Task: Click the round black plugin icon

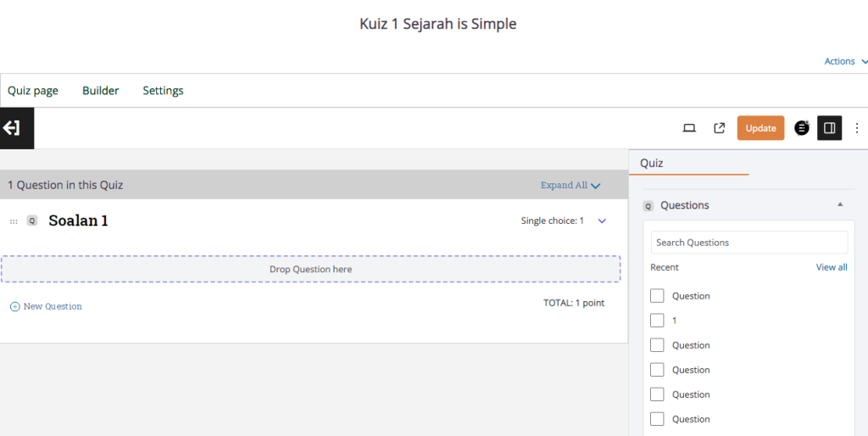Action: 802,128
